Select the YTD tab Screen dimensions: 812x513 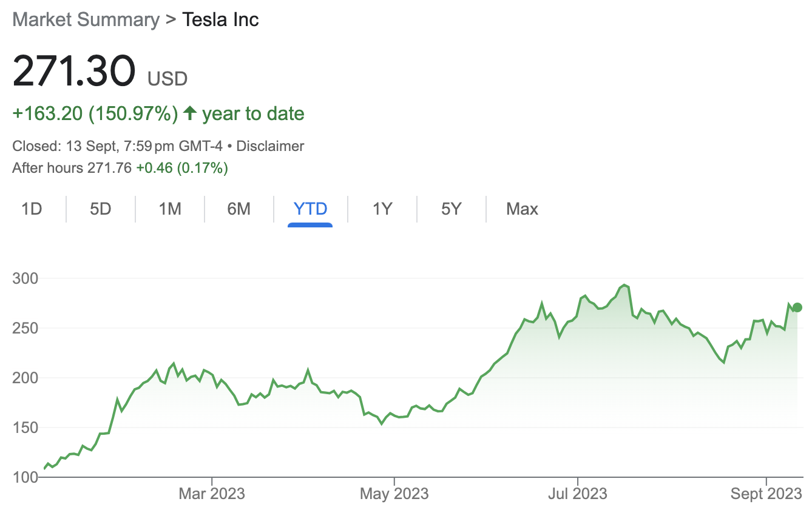click(x=310, y=209)
